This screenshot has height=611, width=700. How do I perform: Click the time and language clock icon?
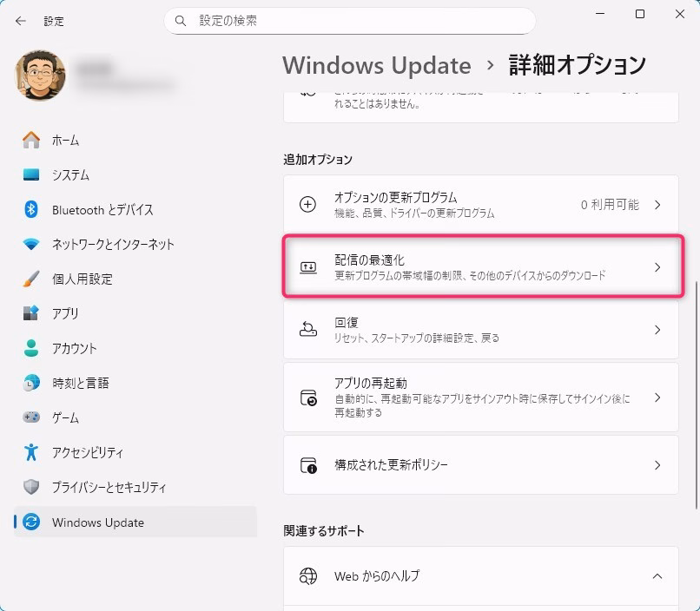(31, 383)
